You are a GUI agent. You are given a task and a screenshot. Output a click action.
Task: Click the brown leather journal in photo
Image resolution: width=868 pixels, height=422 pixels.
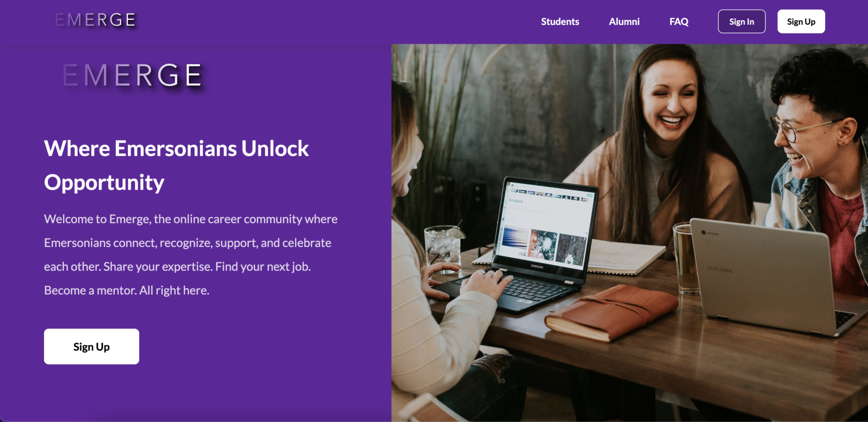point(611,312)
